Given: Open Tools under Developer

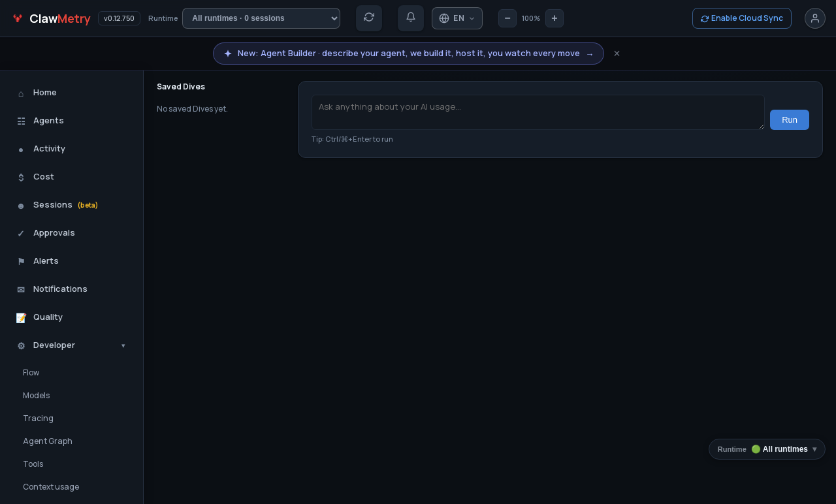Looking at the screenshot, I should click(x=33, y=464).
